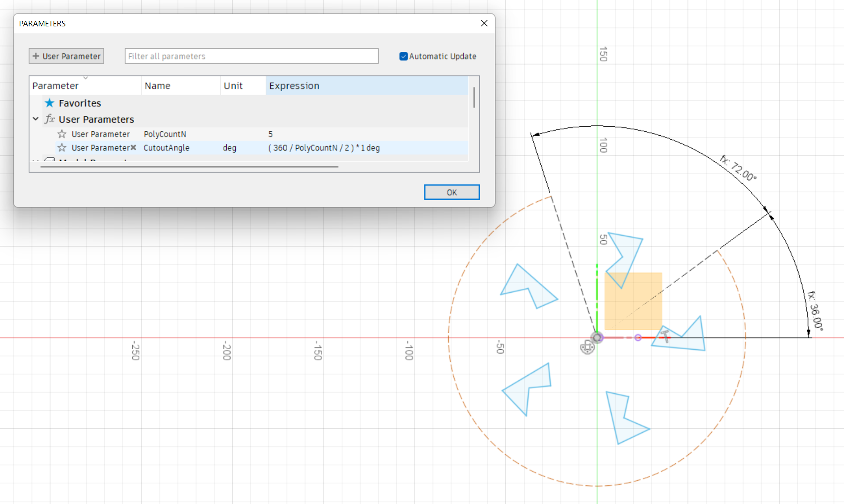Uncheck the Automatic Update checkbox
This screenshot has height=504, width=844.
tap(403, 56)
